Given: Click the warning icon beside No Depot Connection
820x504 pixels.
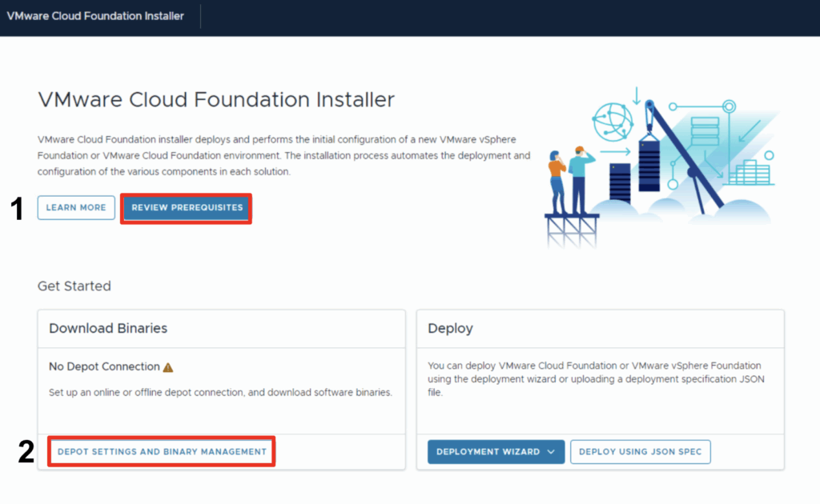Looking at the screenshot, I should click(168, 367).
